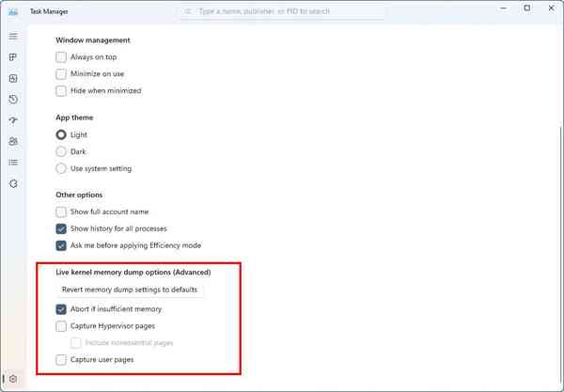
Task: Enable the Always on top checkbox
Action: point(61,57)
